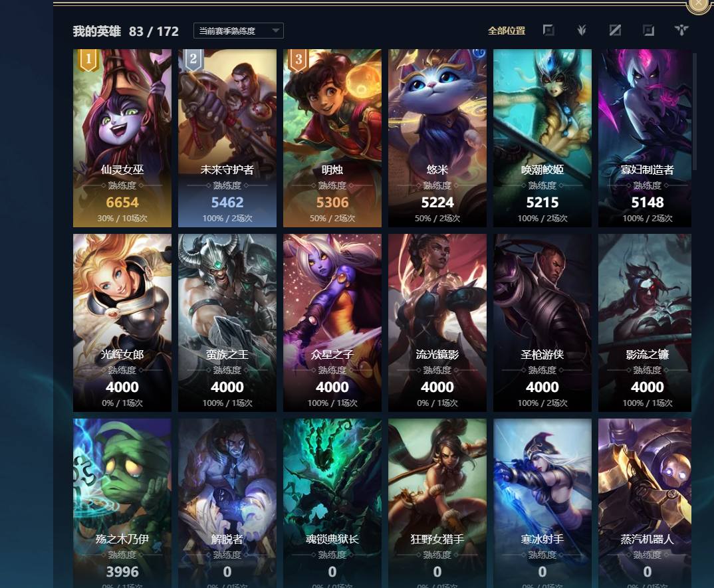The width and height of the screenshot is (714, 588).
Task: Filter champions by Top lane icon
Action: click(x=548, y=31)
